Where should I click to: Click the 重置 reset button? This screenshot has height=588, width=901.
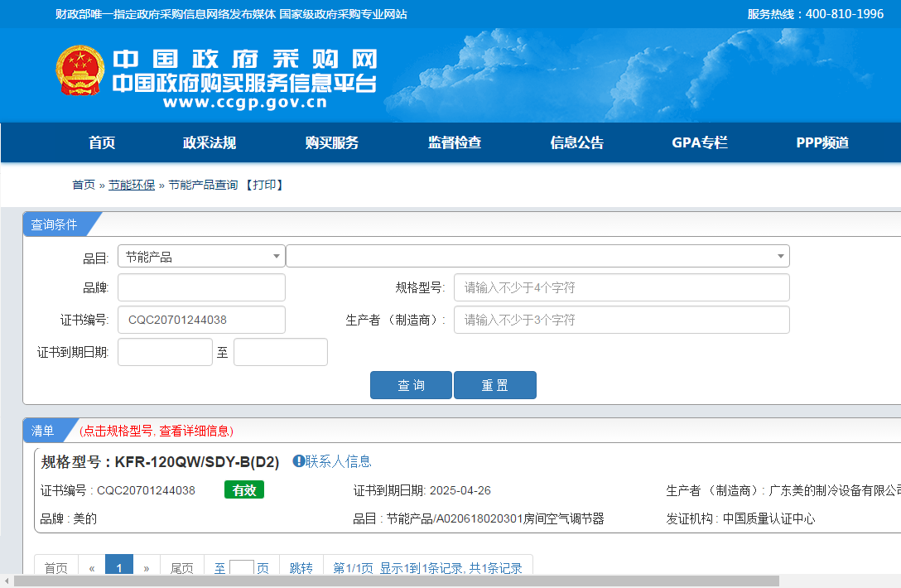[494, 385]
